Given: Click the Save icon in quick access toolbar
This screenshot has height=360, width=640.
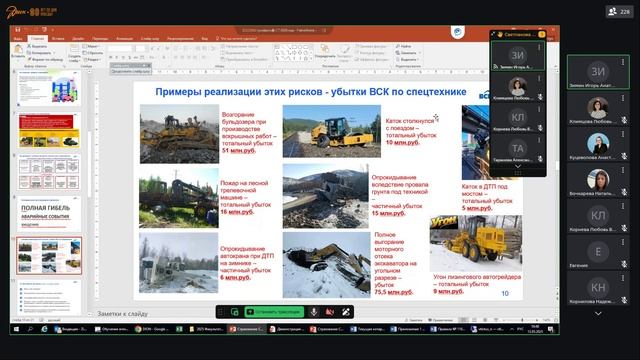Looking at the screenshot, I should tap(18, 29).
